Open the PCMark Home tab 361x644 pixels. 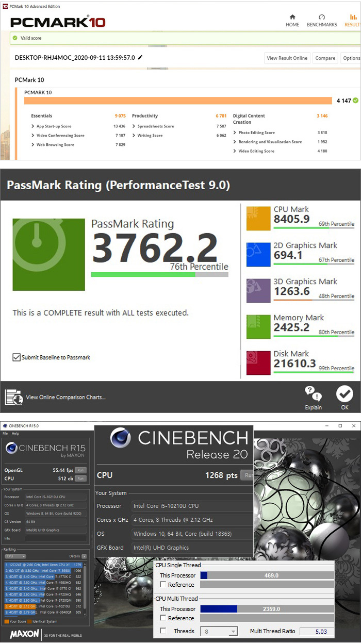(x=292, y=20)
